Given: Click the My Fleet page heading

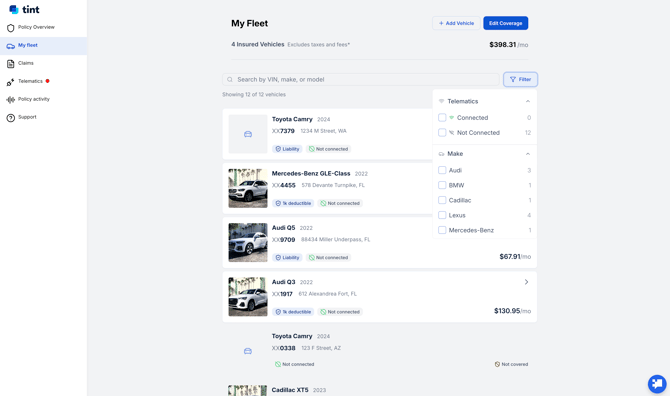Looking at the screenshot, I should click(x=250, y=23).
